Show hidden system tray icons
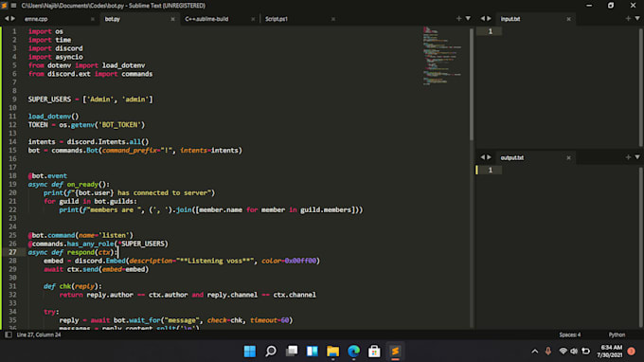 click(x=534, y=352)
